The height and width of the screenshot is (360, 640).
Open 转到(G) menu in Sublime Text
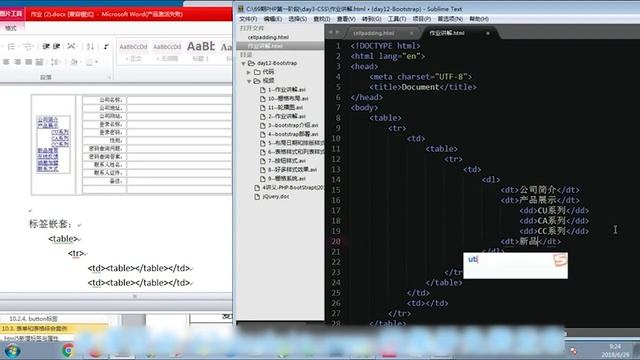[371, 19]
